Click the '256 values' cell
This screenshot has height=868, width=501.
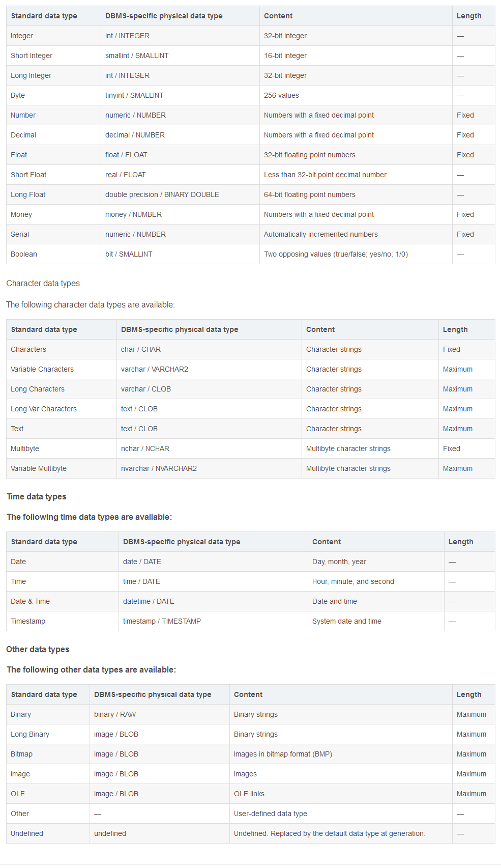(x=281, y=95)
